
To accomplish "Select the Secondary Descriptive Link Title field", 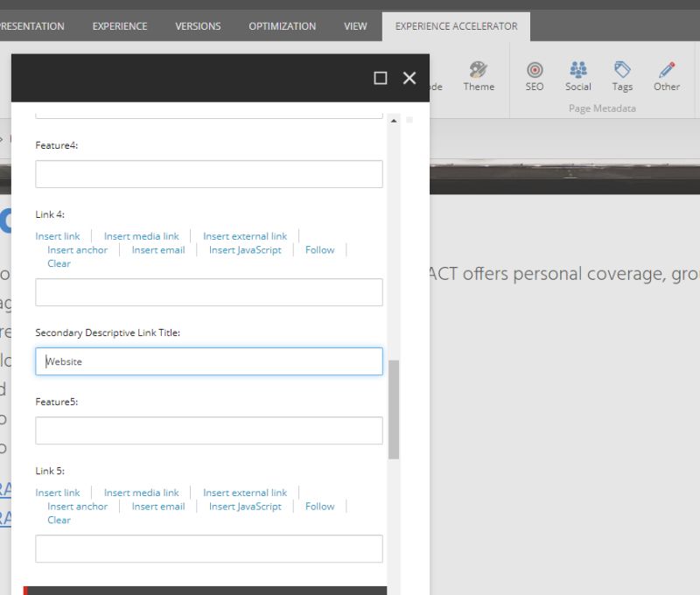I will tap(208, 361).
